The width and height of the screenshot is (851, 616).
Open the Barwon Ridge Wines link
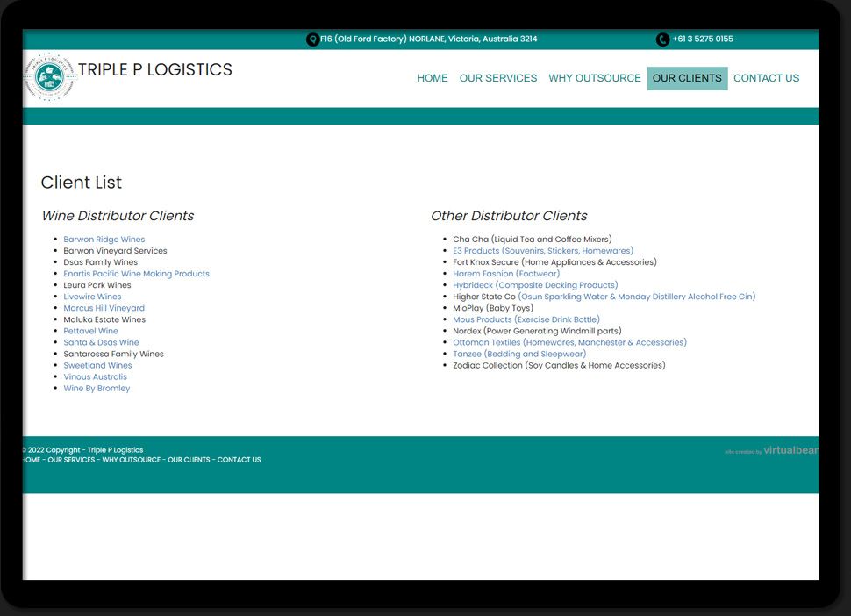point(104,240)
